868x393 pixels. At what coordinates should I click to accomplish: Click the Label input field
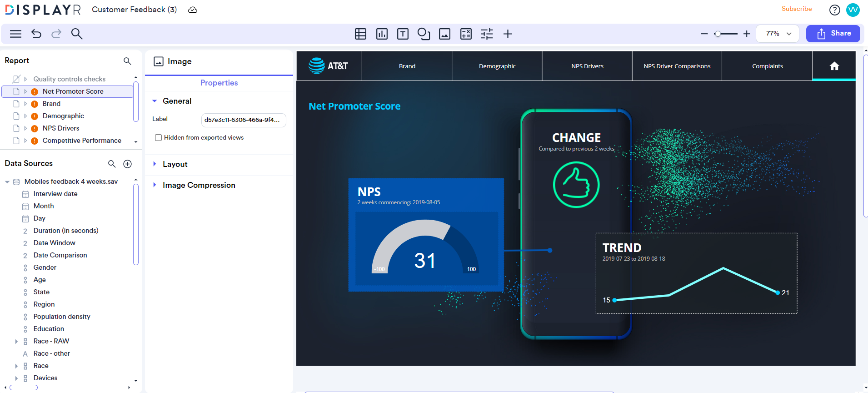pyautogui.click(x=244, y=120)
